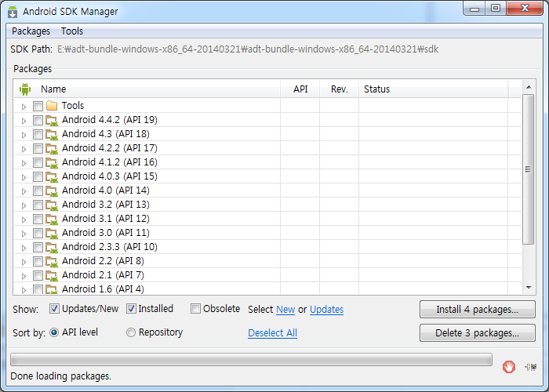Select the Android 1.6 (API 4) row
Image resolution: width=549 pixels, height=392 pixels.
(x=268, y=289)
